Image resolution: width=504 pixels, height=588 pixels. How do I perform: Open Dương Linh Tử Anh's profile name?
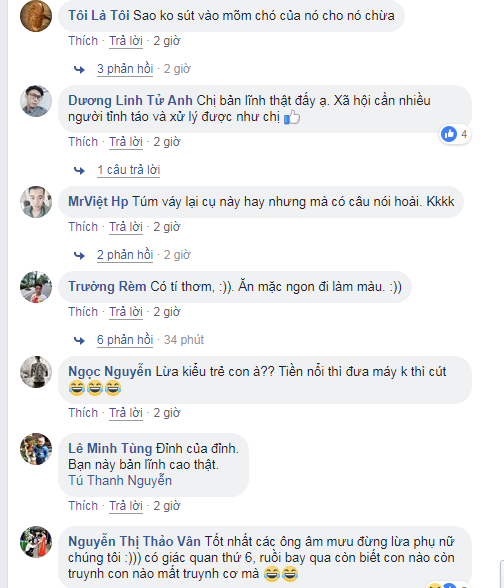click(130, 100)
